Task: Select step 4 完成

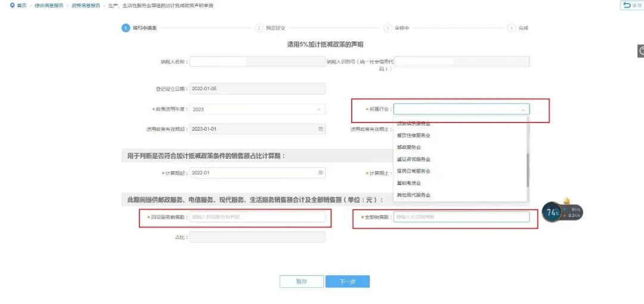Action: [518, 28]
